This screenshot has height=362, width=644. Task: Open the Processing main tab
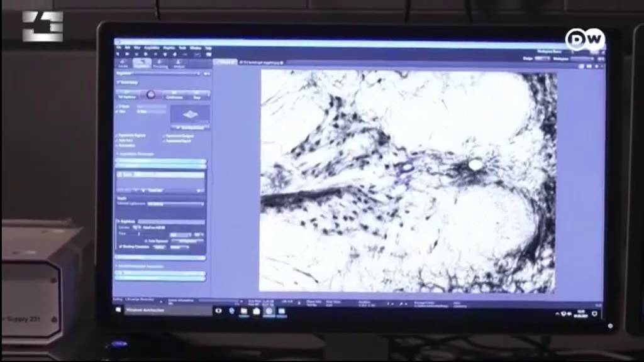[160, 63]
